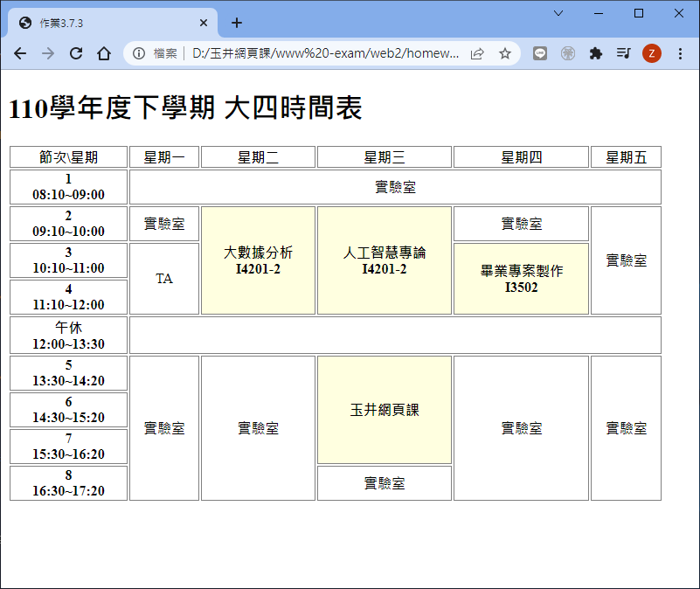This screenshot has width=700, height=589.
Task: Click the 畢業專案製作 I3502 cell
Action: coord(522,279)
